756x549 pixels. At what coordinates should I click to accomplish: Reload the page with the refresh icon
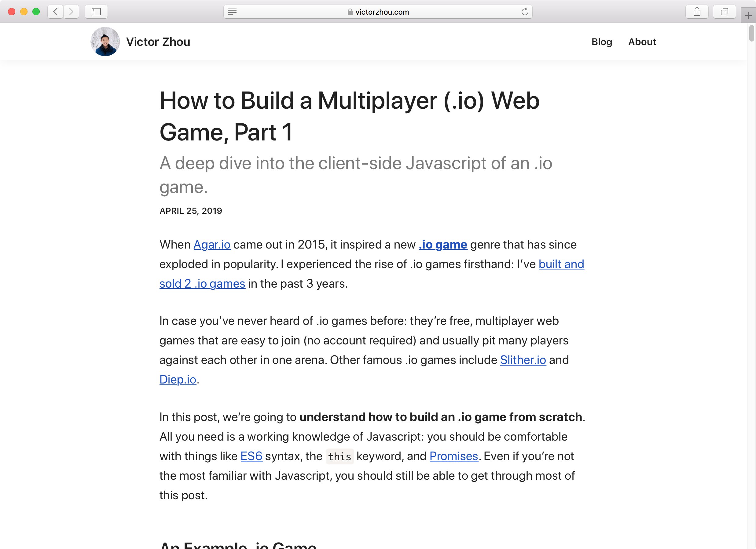(525, 12)
